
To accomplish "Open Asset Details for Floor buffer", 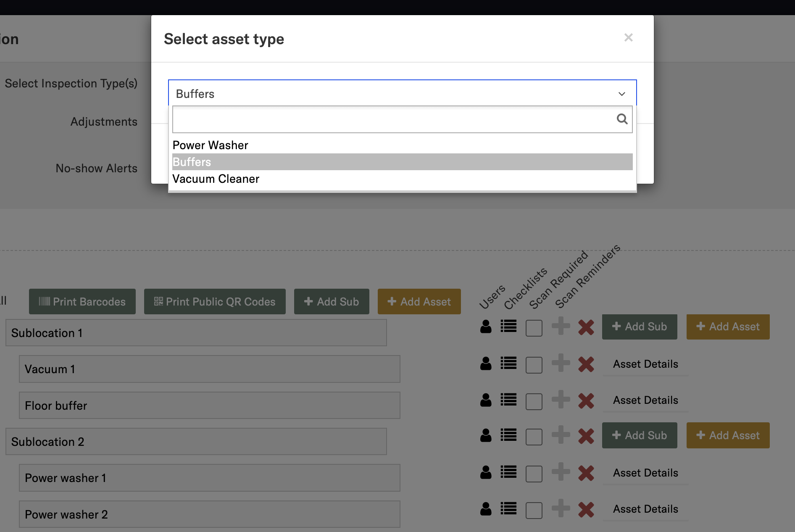I will (645, 400).
